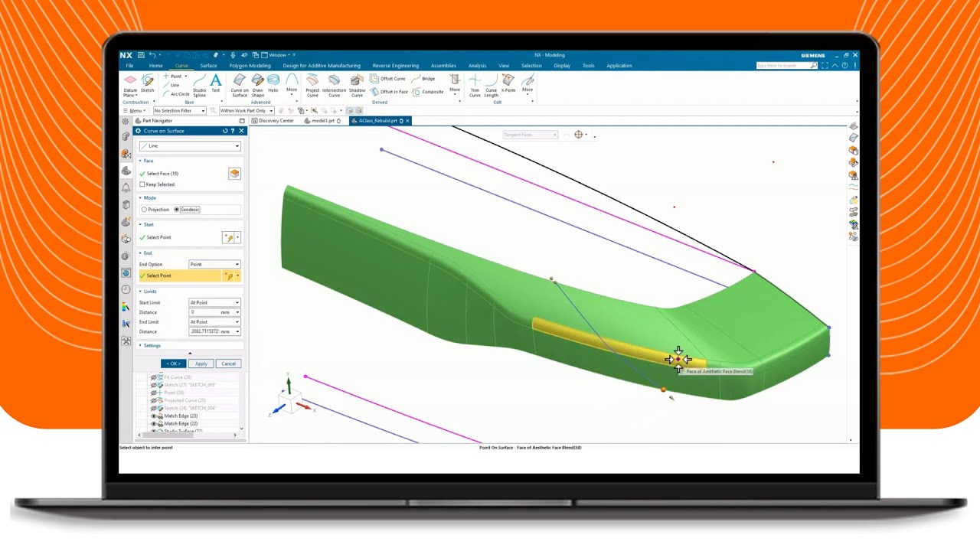Open the Home ribbon tab
The height and width of the screenshot is (551, 980).
tap(155, 66)
